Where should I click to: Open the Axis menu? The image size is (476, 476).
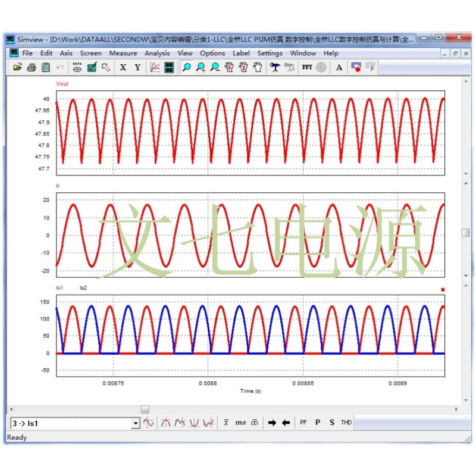pyautogui.click(x=66, y=53)
